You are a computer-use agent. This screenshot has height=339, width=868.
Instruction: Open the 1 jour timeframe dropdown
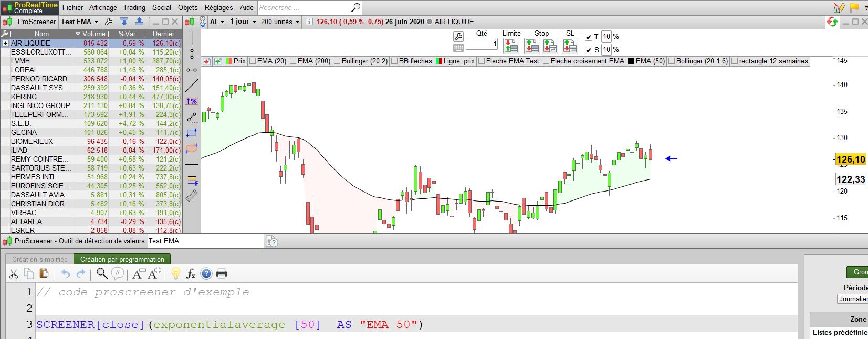[243, 22]
